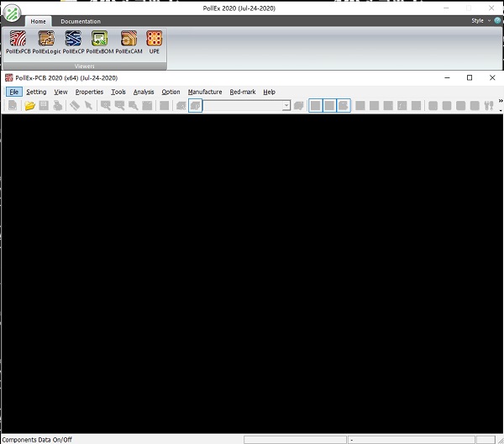Open the Manufacture menu
Viewport: 504px width, 444px height.
tap(205, 92)
